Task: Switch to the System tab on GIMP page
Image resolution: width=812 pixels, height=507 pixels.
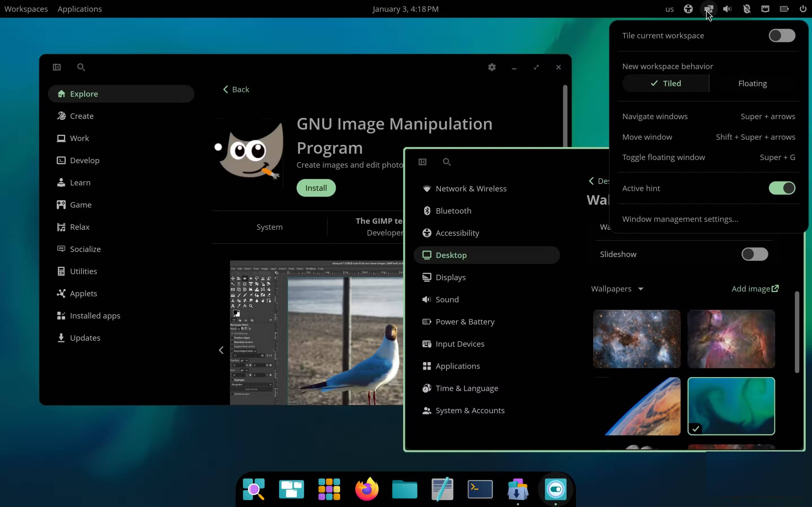Action: pyautogui.click(x=270, y=227)
